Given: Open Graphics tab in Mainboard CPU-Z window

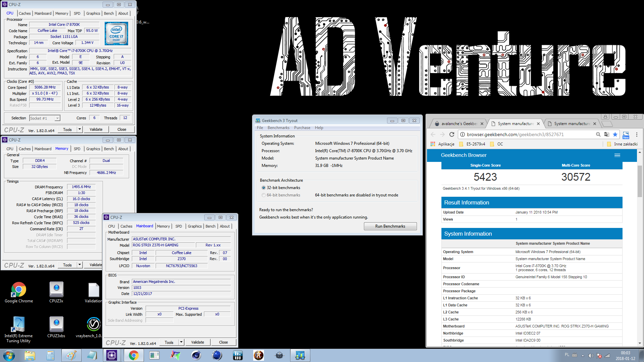Looking at the screenshot, I should coord(195,226).
